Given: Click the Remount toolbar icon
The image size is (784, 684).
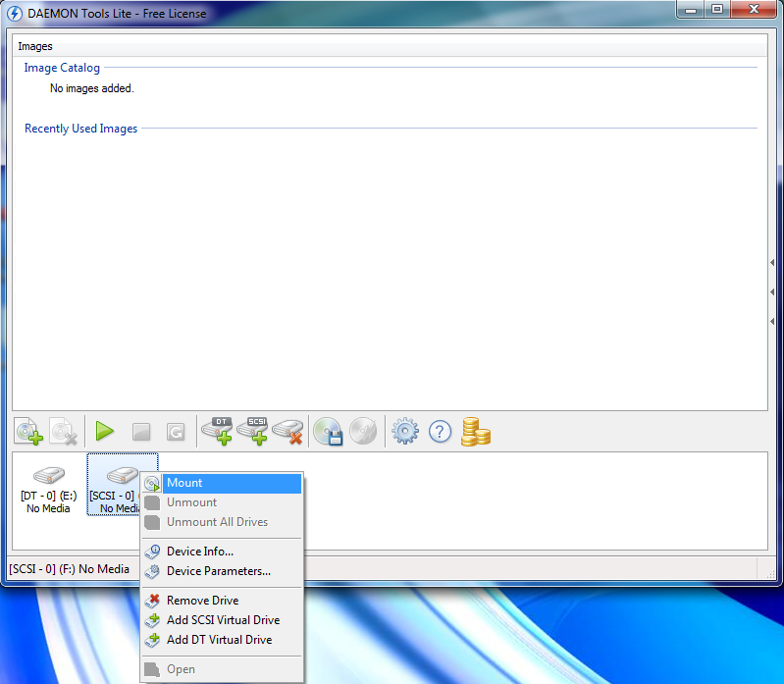Looking at the screenshot, I should (176, 432).
